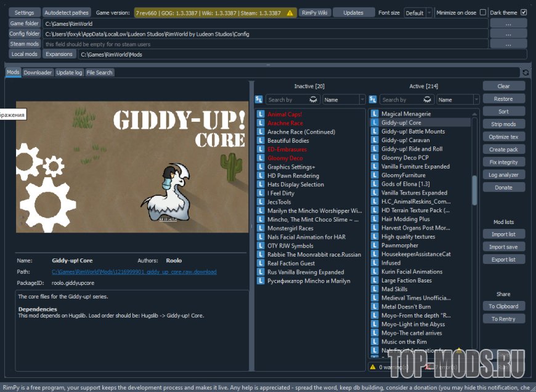Click the L icon beside Magical Menagerie
Screen dimensions: 536x392
(374, 114)
